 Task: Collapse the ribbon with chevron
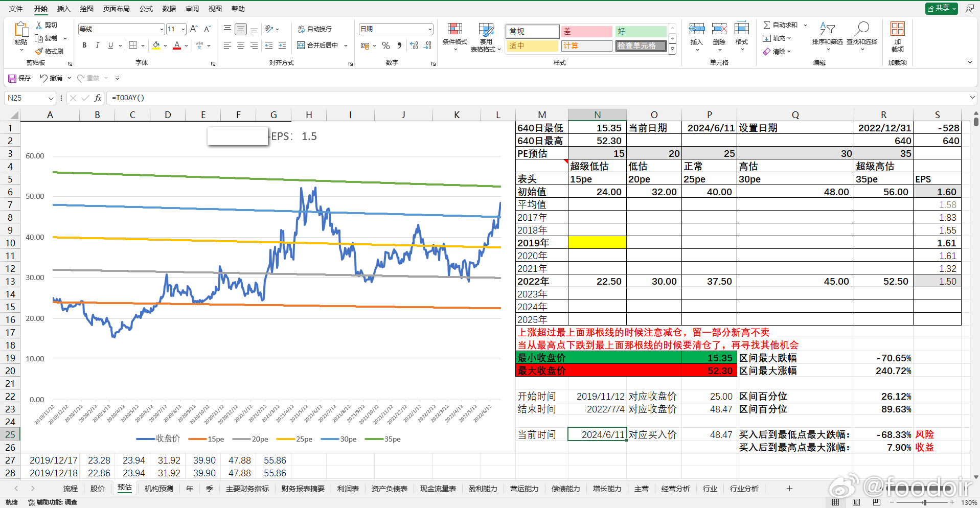tap(970, 62)
